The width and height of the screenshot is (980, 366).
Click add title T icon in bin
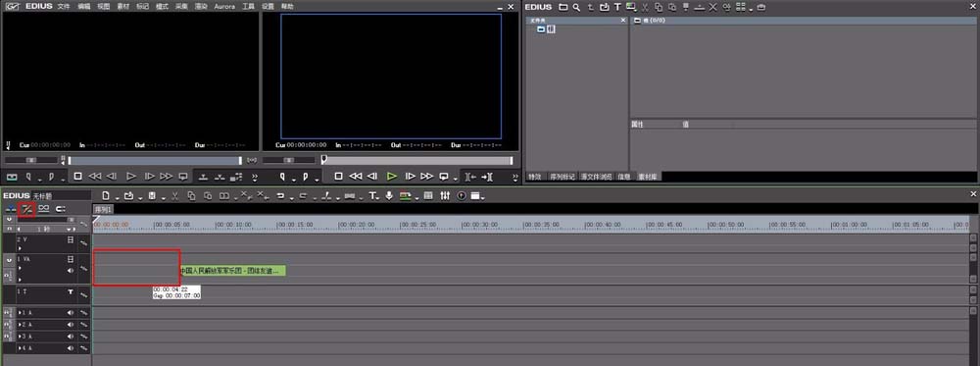(617, 7)
